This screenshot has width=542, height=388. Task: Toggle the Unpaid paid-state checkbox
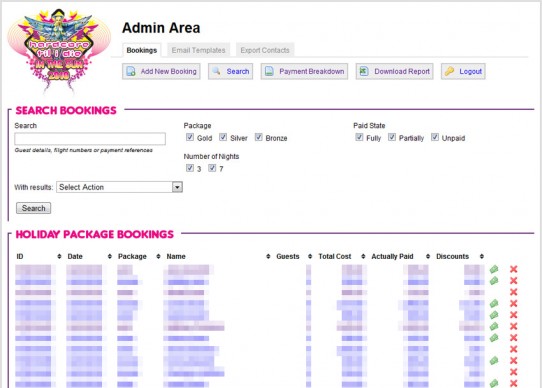[x=435, y=137]
